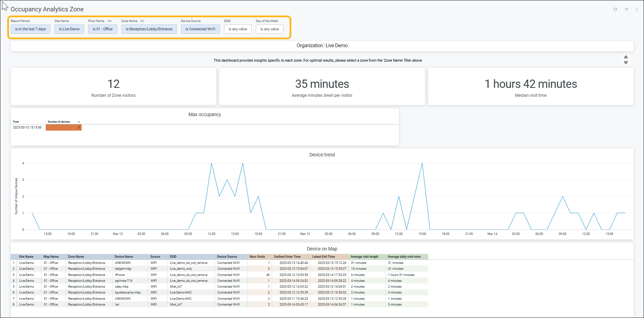
Task: Reload the dashboard with the refresh icon
Action: tap(615, 10)
